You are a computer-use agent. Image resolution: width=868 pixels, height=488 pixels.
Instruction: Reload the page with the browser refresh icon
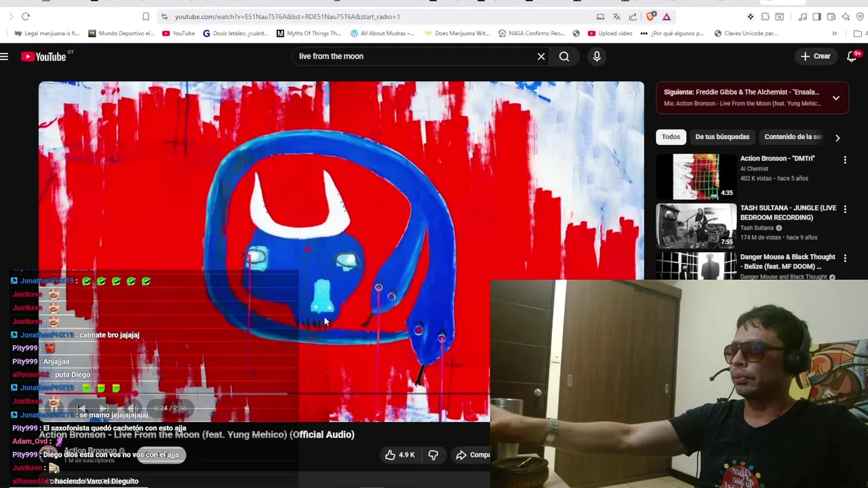(x=26, y=16)
